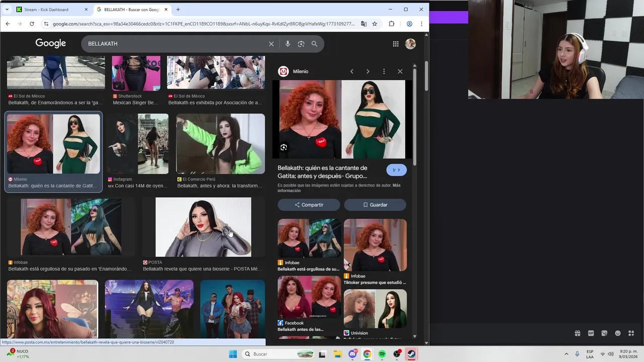Close the BELLAKATH search tab

click(166, 10)
